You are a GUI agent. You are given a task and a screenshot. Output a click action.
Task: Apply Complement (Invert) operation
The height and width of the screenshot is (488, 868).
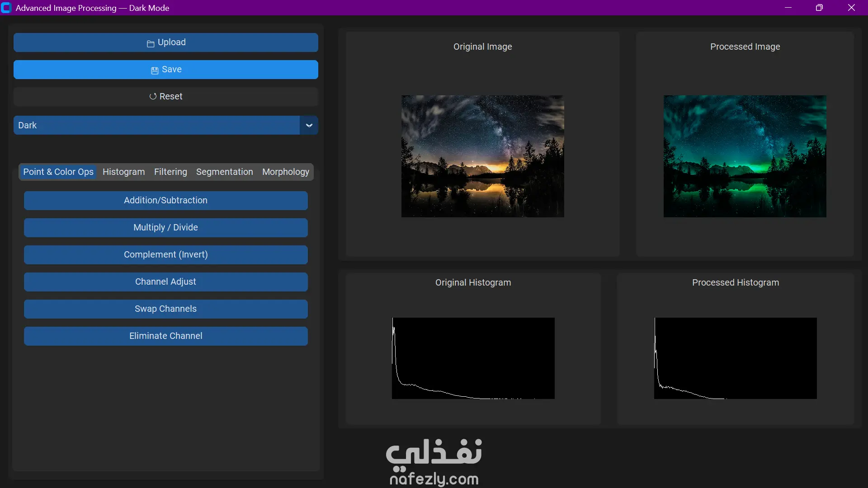click(x=165, y=255)
